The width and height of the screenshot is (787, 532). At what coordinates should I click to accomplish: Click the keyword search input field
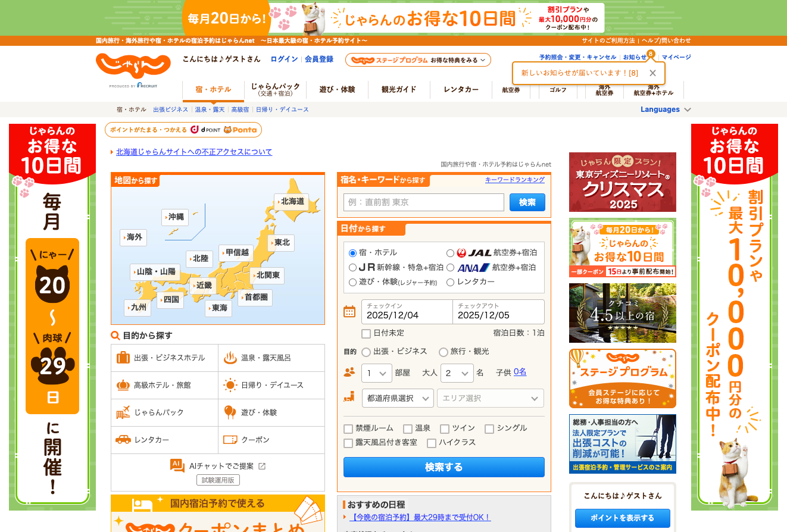(x=423, y=202)
